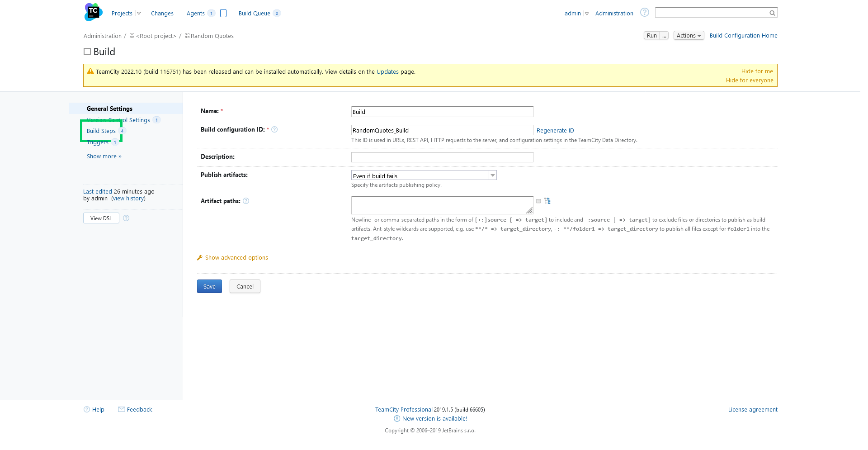
Task: Open Build Configuration Home link
Action: [743, 36]
